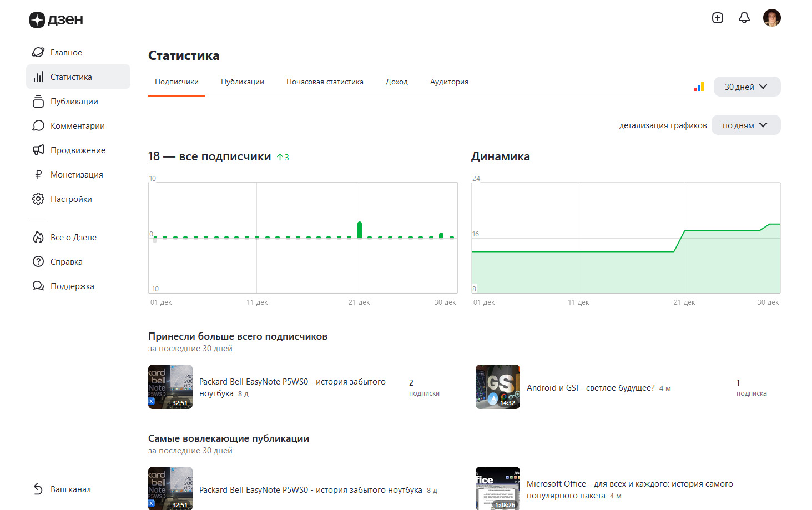
Task: Click the small green bar near 30 дек
Action: 441,235
